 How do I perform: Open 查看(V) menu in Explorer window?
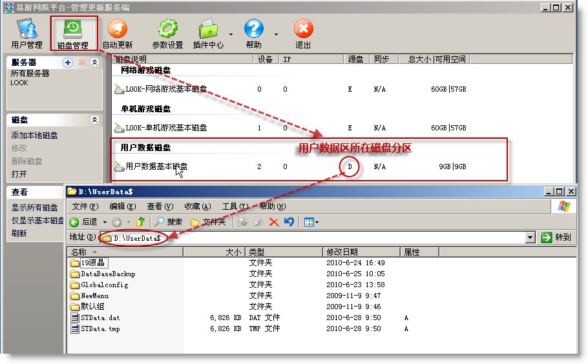(x=160, y=207)
